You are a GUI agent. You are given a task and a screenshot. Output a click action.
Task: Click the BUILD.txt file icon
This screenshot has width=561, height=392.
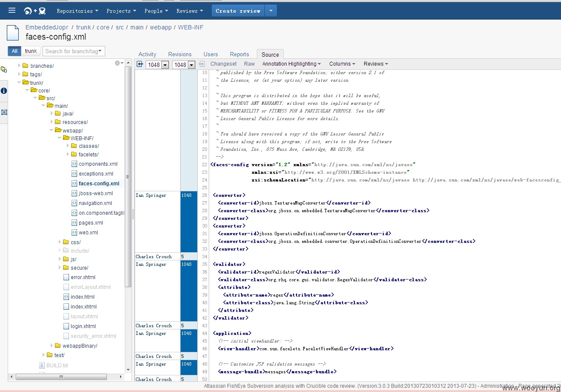[42, 365]
